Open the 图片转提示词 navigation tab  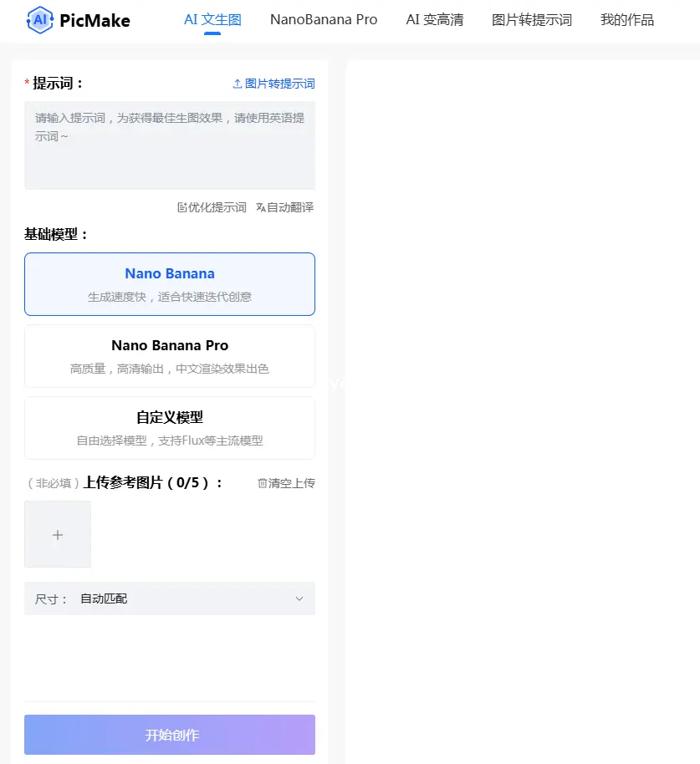532,20
